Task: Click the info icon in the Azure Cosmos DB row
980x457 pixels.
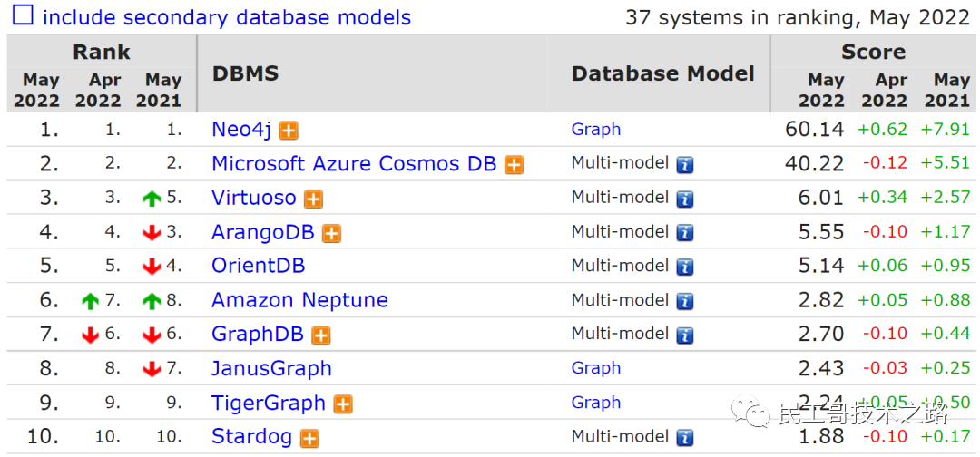Action: (684, 165)
